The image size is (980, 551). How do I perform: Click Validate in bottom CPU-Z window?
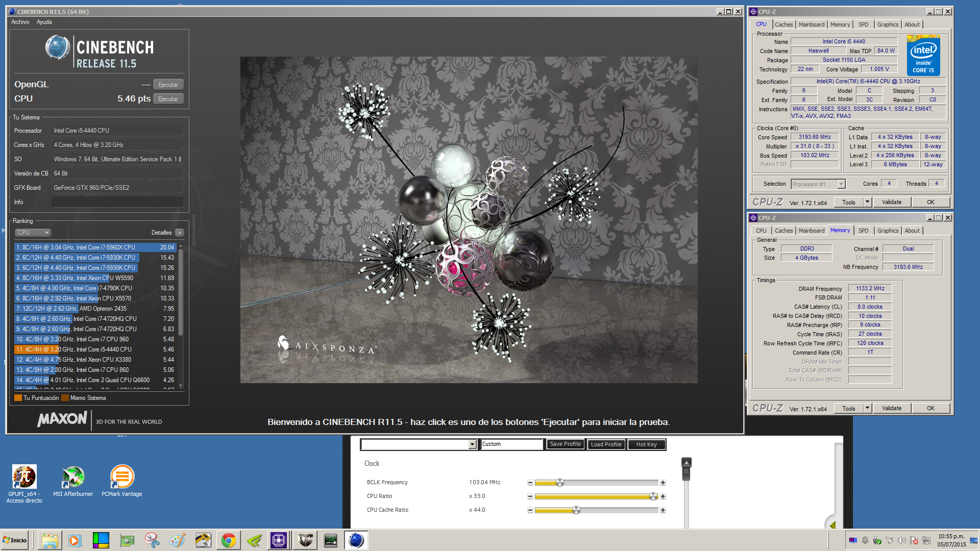coord(891,408)
